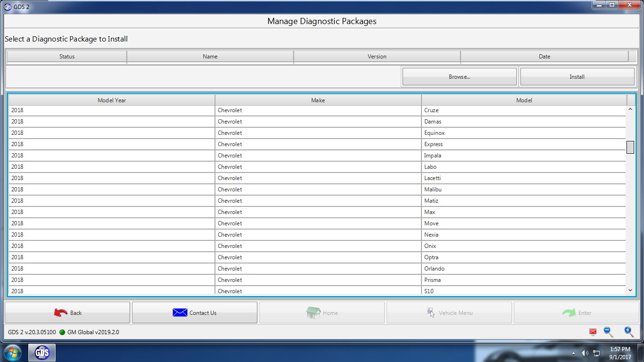Image resolution: width=644 pixels, height=362 pixels.
Task: Sort by the Make column header
Action: [x=318, y=100]
